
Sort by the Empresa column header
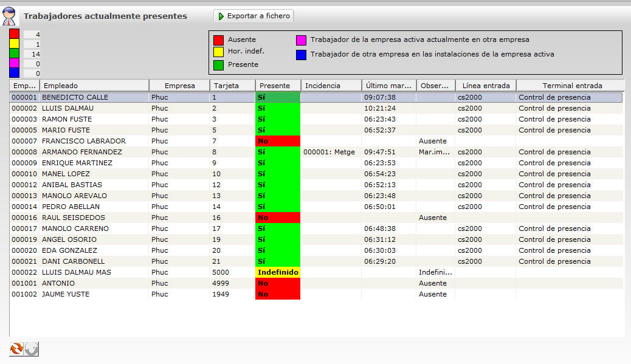pyautogui.click(x=179, y=86)
